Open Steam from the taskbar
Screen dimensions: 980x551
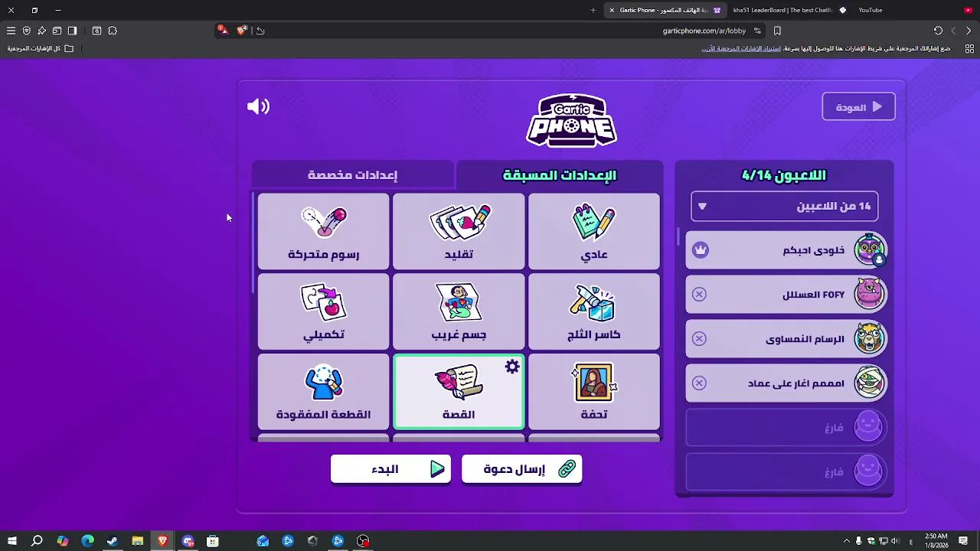coord(113,541)
